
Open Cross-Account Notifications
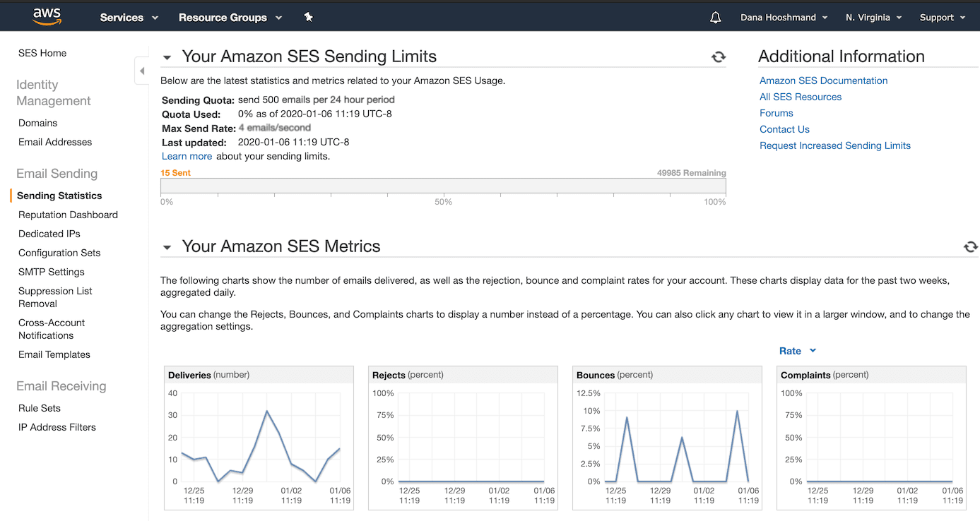pos(52,329)
